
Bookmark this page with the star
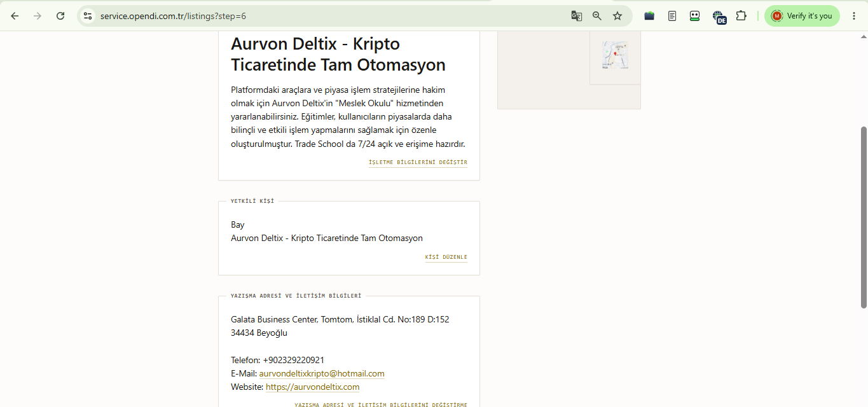[x=617, y=16]
